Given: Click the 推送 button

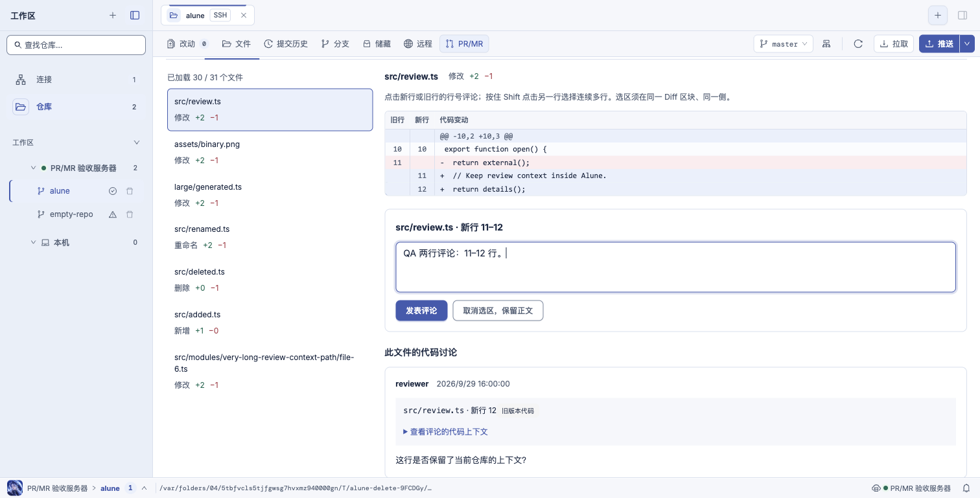Looking at the screenshot, I should [x=939, y=44].
